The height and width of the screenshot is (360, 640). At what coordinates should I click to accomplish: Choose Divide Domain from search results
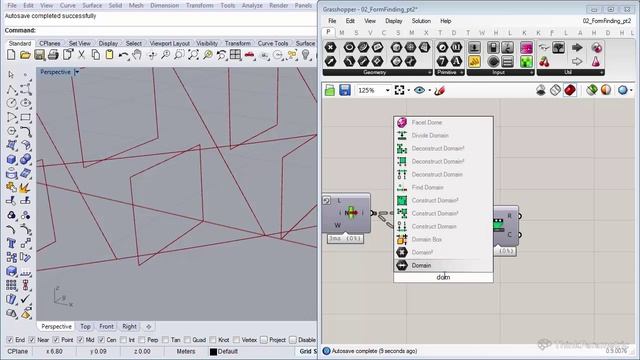pyautogui.click(x=444, y=135)
